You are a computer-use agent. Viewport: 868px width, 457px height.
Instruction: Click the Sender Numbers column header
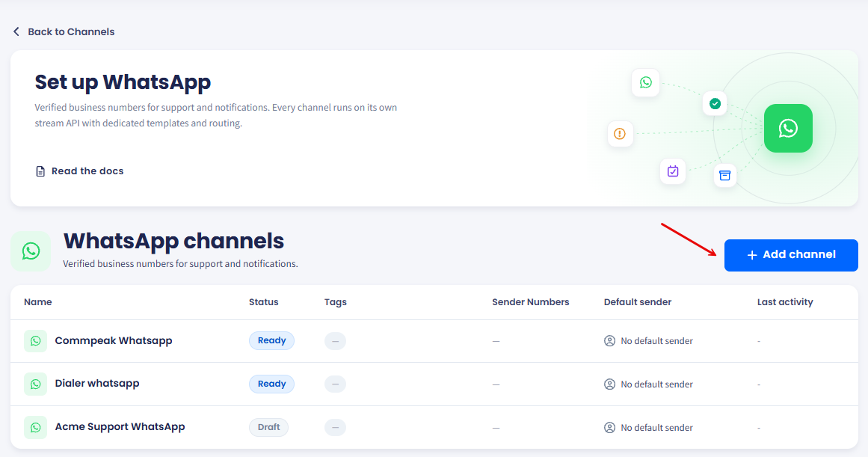530,302
